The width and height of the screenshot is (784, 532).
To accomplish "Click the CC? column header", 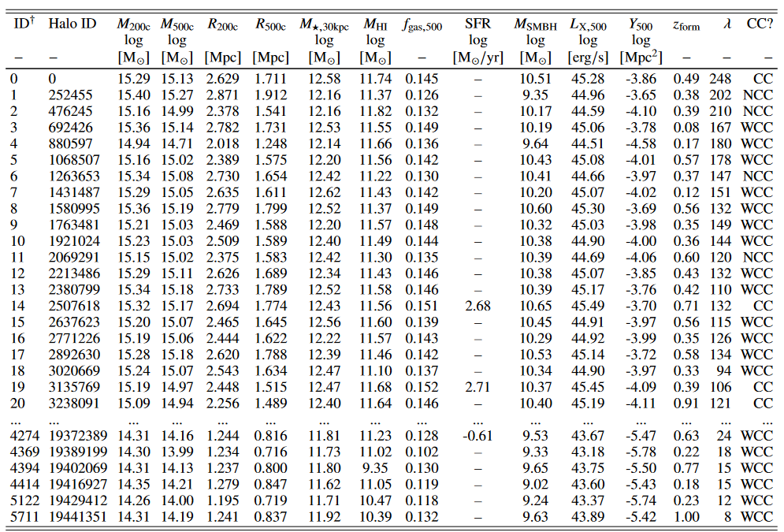I will pyautogui.click(x=760, y=24).
